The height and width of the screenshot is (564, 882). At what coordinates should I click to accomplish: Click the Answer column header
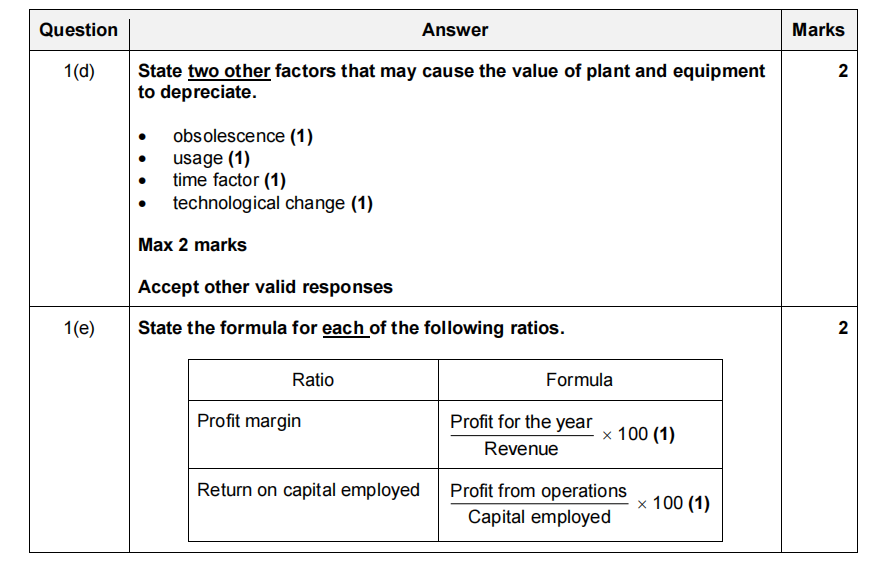(x=455, y=30)
